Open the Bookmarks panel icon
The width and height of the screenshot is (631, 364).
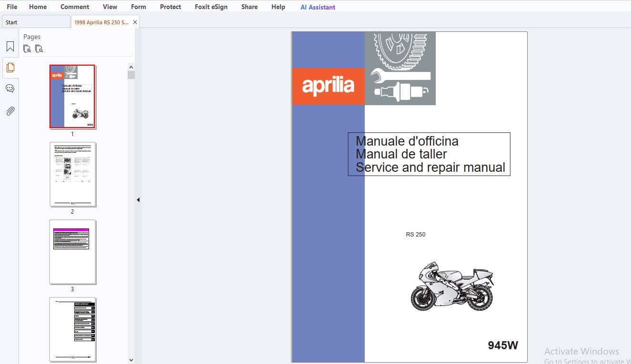pos(10,47)
